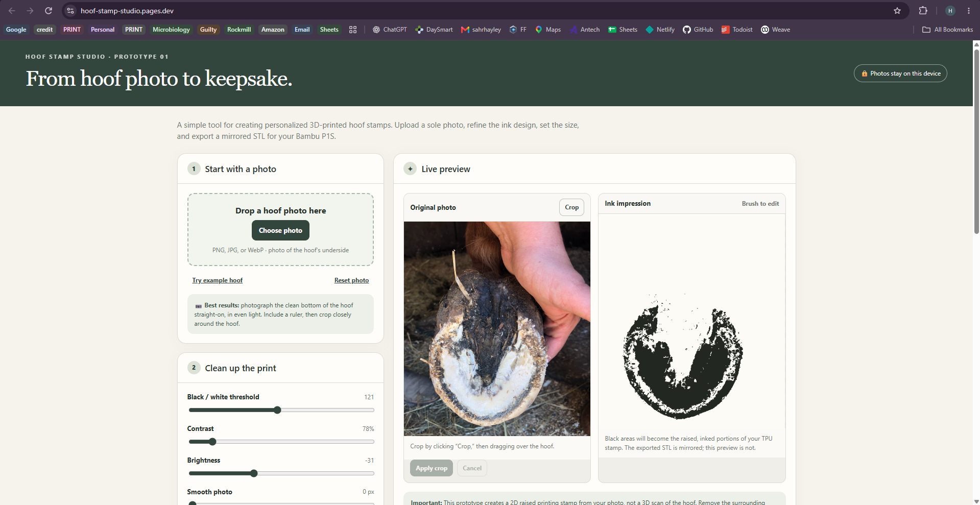This screenshot has height=505, width=980.
Task: Open the Netlify bookmark
Action: coord(660,30)
